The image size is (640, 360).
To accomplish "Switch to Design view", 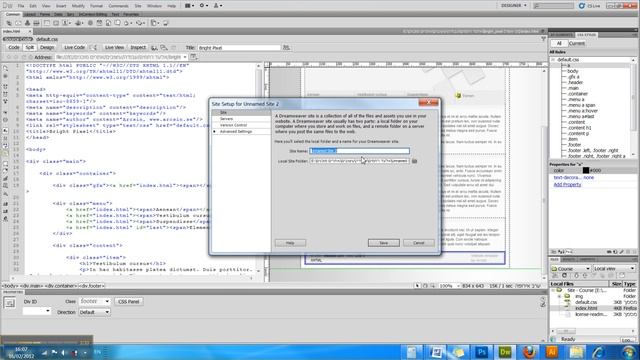I will (47, 47).
